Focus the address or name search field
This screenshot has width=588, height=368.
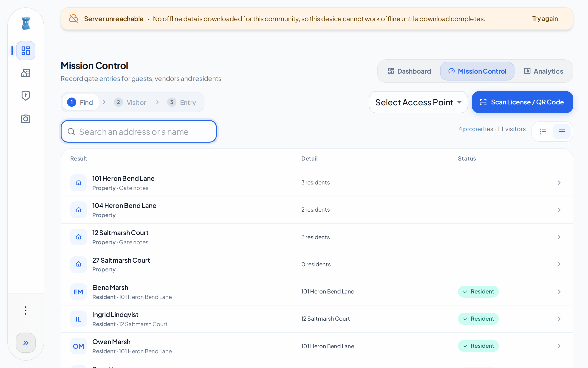click(139, 131)
